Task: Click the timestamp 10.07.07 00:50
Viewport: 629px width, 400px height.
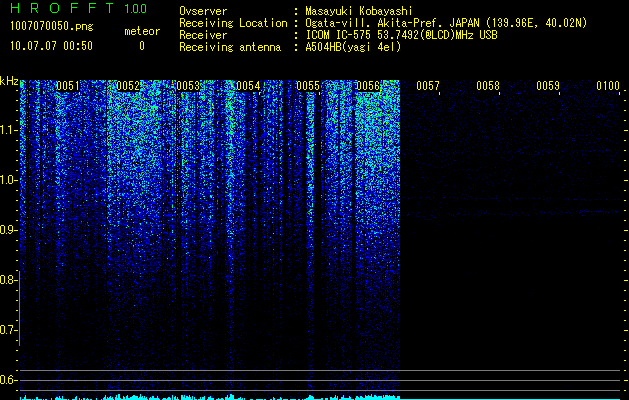Action: tap(51, 46)
